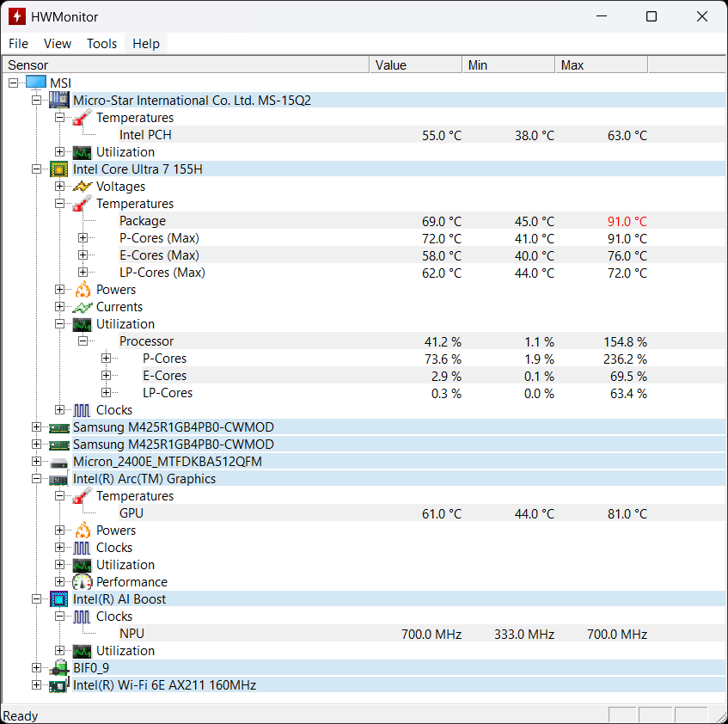Expand the Performance section
Screen dimensions: 728x724
[59, 582]
